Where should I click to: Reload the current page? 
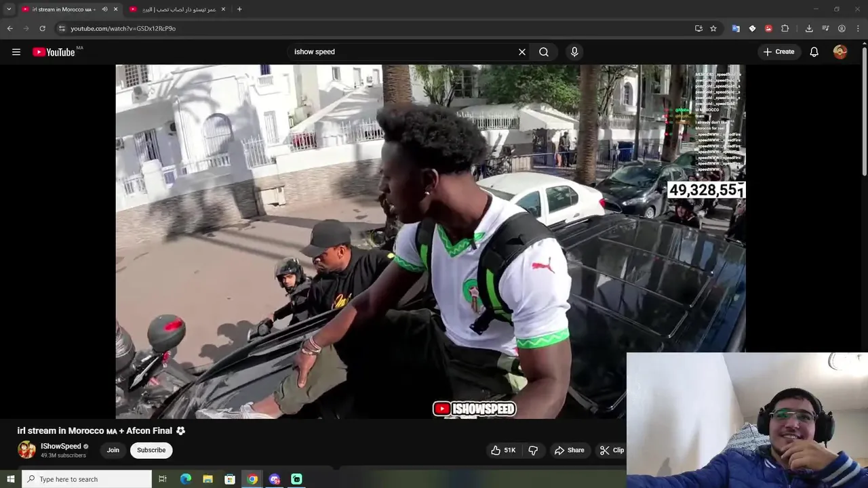pyautogui.click(x=42, y=28)
